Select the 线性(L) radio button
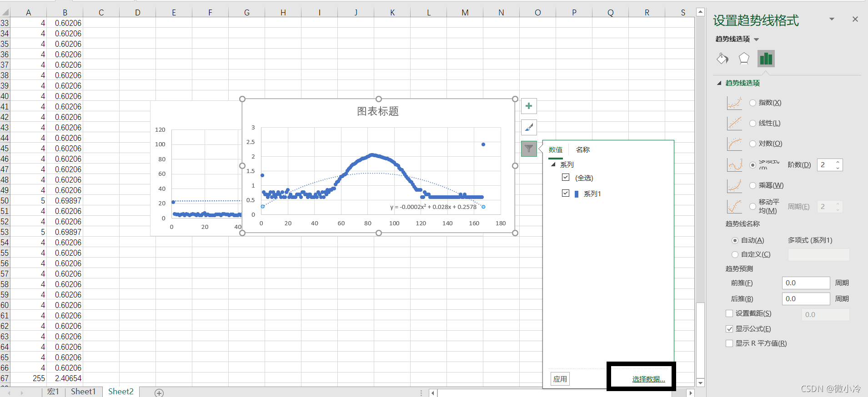This screenshot has width=868, height=397. 753,124
